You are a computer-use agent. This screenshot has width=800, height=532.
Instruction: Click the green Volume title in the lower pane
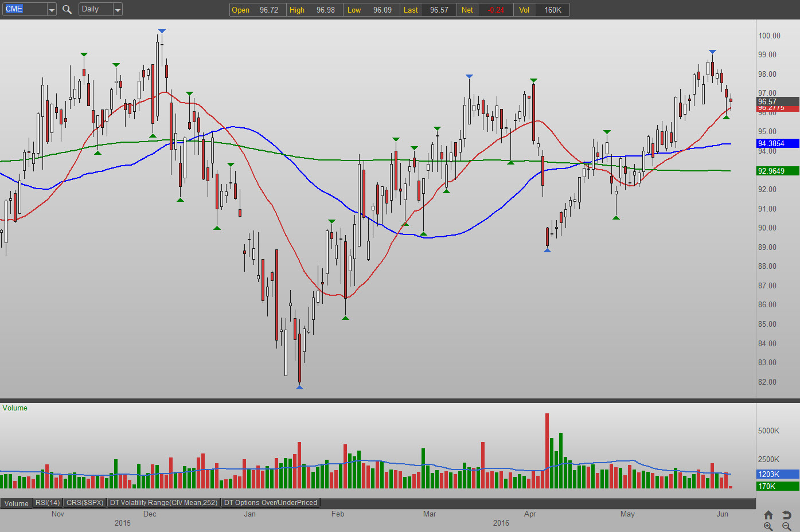click(x=15, y=408)
